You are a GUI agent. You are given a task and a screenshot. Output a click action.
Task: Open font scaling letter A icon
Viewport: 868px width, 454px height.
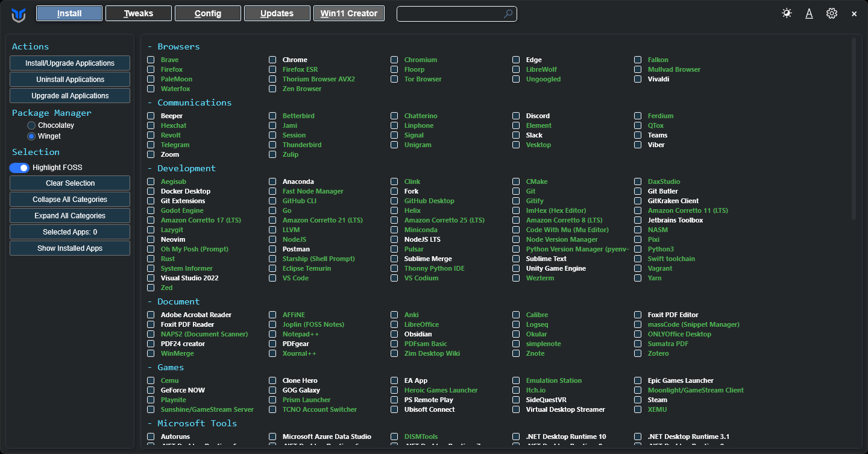(x=809, y=13)
